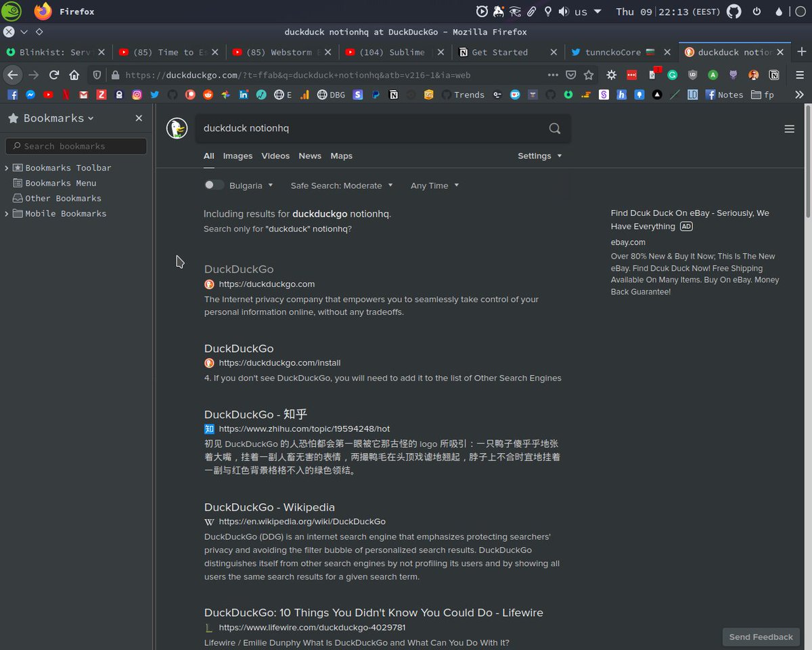Open the DuckDuckGo - Wikipedia result
Viewport: 812px width, 650px height.
coord(269,507)
